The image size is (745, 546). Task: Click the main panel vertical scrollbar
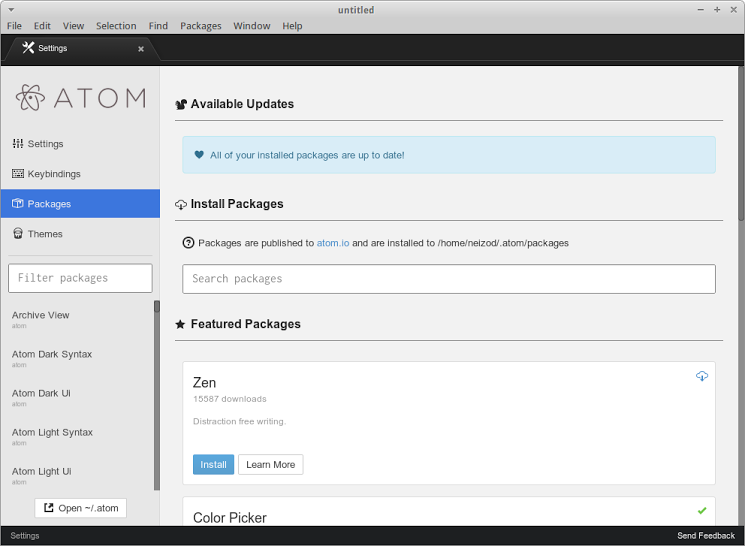click(x=741, y=144)
